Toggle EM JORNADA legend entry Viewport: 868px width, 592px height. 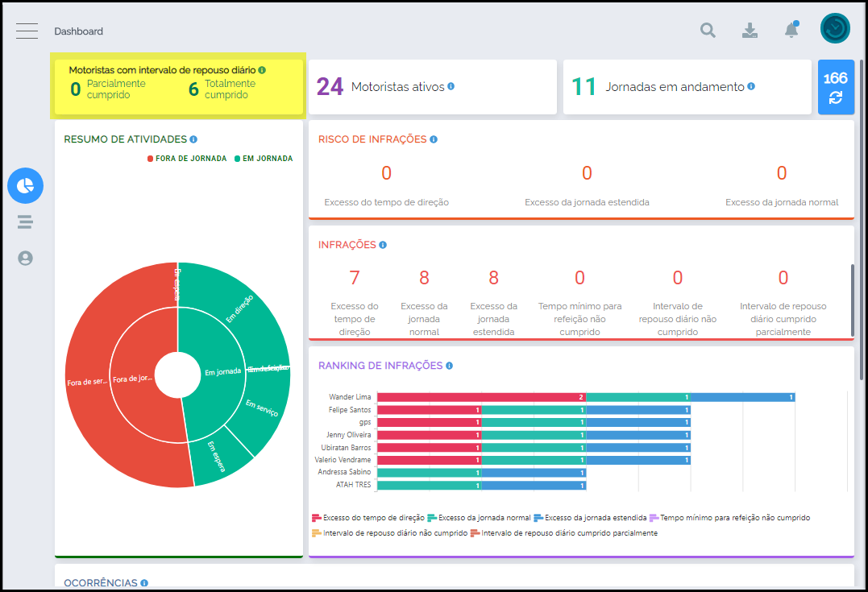[263, 159]
